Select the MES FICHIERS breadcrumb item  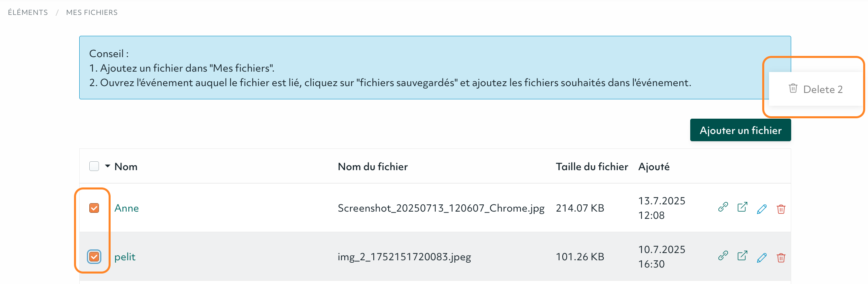92,12
